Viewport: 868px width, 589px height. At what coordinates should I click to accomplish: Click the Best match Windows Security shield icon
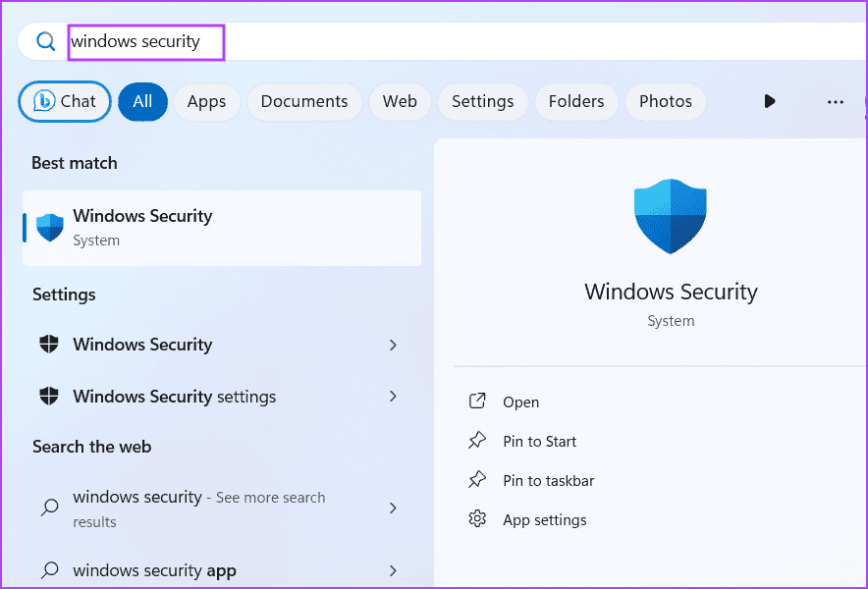(50, 228)
